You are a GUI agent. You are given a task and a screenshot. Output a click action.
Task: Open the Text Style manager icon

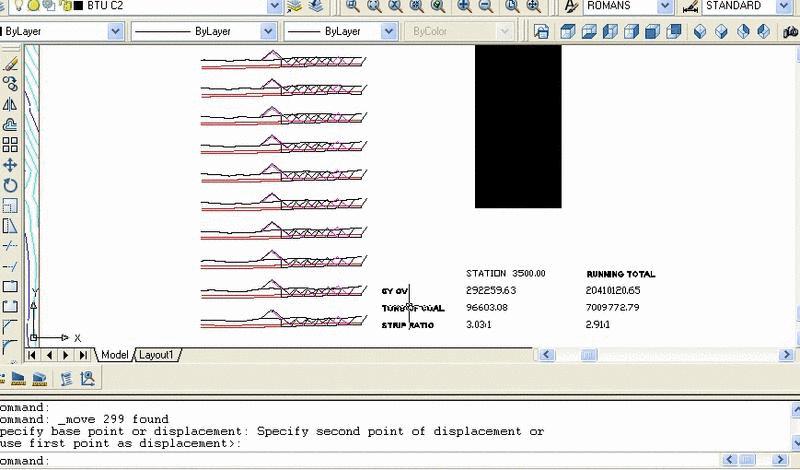[571, 6]
